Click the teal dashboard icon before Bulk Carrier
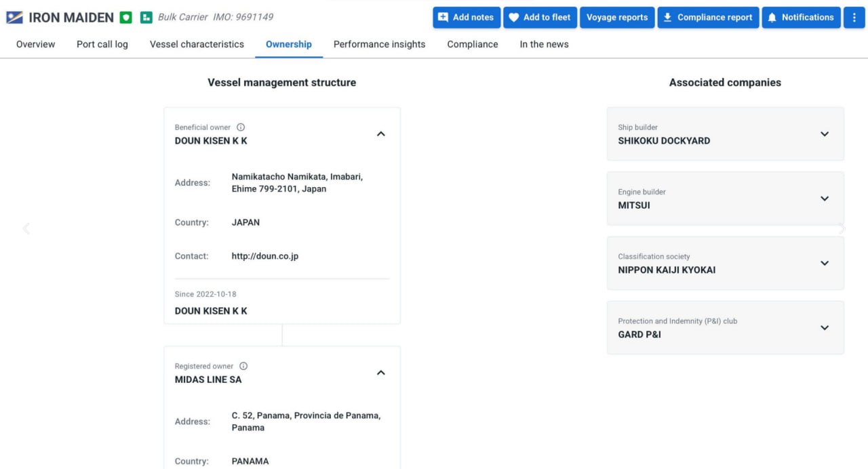 pos(146,18)
